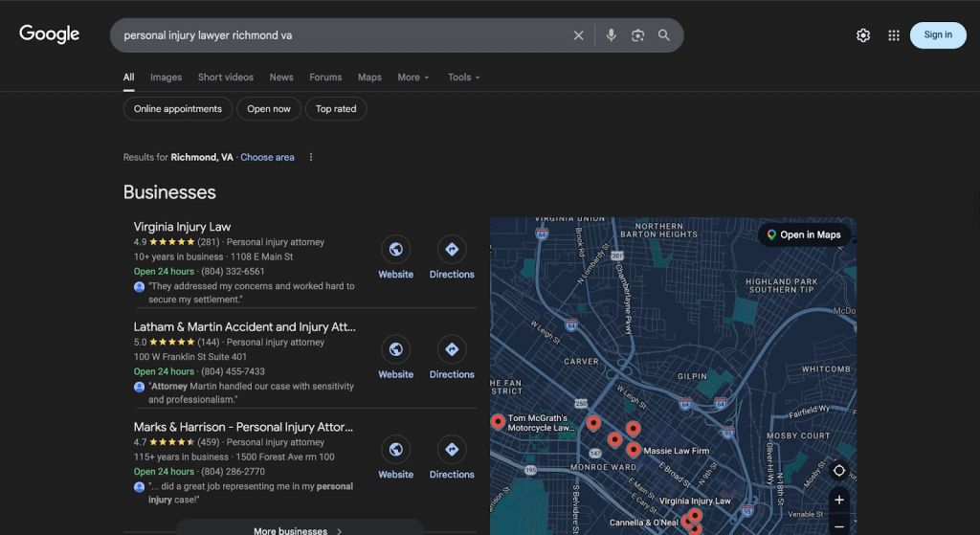
Task: Click reviewer avatar under Virginia Injury Law
Action: [139, 287]
